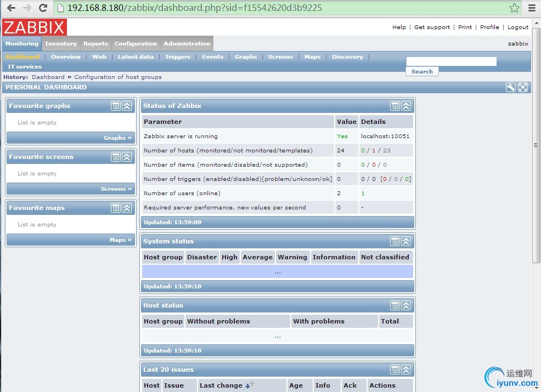The image size is (541, 392).
Task: Click the page vertical scrollbar thumb
Action: (x=536, y=145)
